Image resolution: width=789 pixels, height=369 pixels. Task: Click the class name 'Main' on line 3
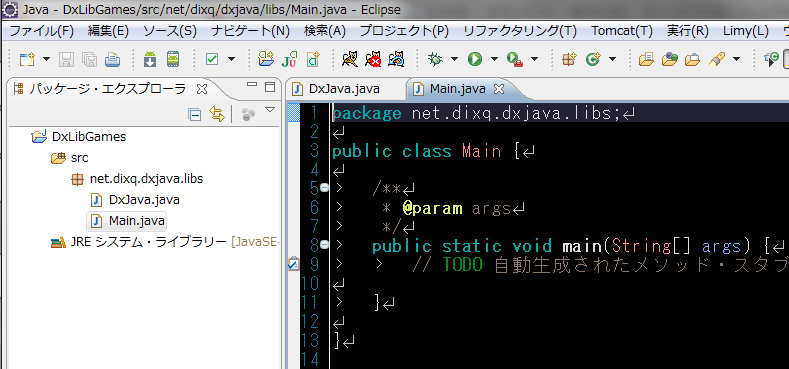(482, 151)
